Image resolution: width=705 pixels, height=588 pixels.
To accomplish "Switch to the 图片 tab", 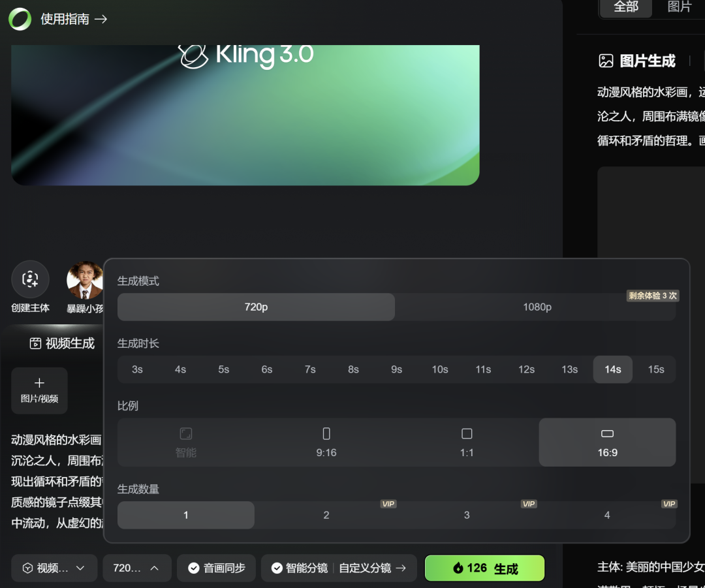I will (680, 7).
